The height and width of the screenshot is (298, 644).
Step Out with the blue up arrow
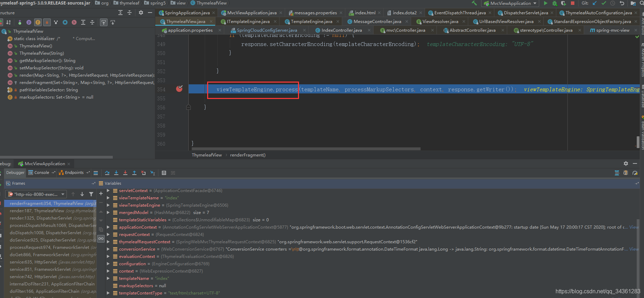(134, 173)
